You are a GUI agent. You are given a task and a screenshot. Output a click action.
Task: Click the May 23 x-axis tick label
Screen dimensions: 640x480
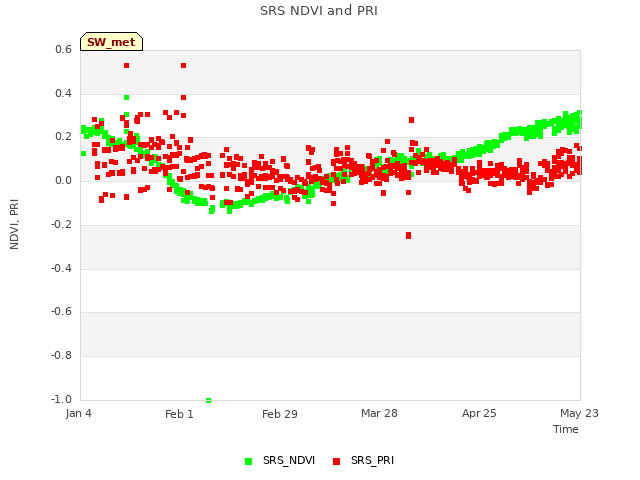[x=579, y=413]
